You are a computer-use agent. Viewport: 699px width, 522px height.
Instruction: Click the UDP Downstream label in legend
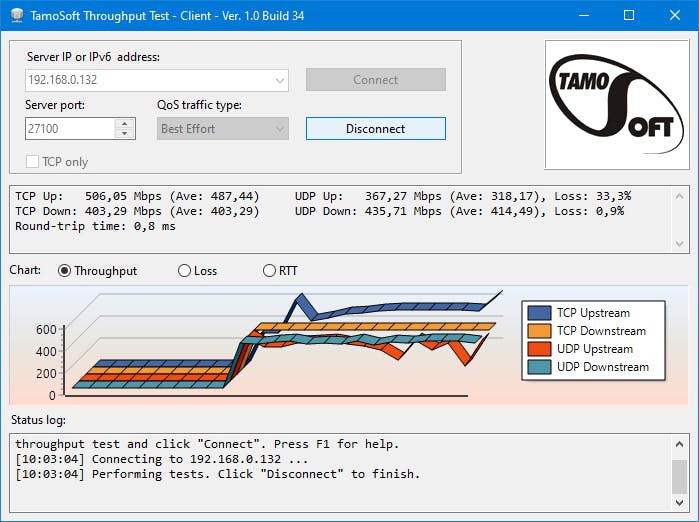pyautogui.click(x=603, y=367)
